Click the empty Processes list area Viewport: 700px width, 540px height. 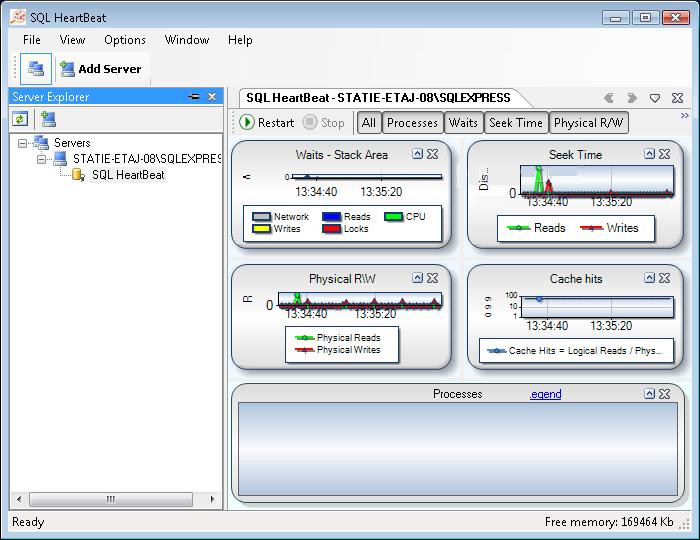pyautogui.click(x=458, y=449)
